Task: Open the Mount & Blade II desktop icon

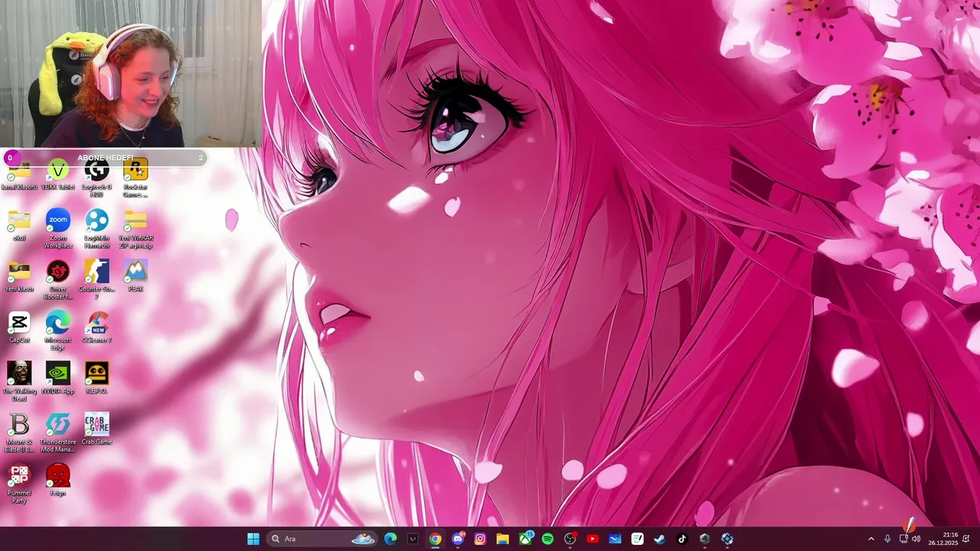Action: click(x=19, y=432)
